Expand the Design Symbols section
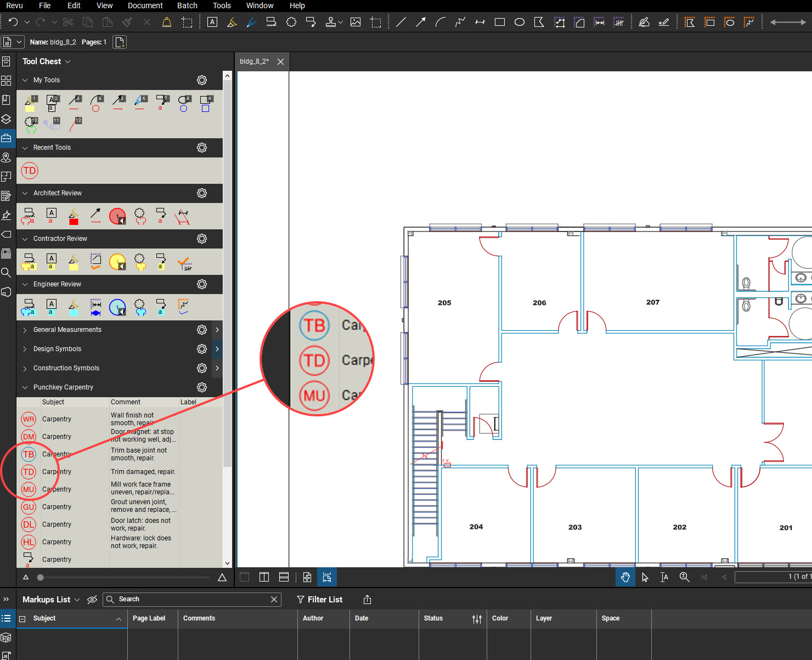 point(25,349)
